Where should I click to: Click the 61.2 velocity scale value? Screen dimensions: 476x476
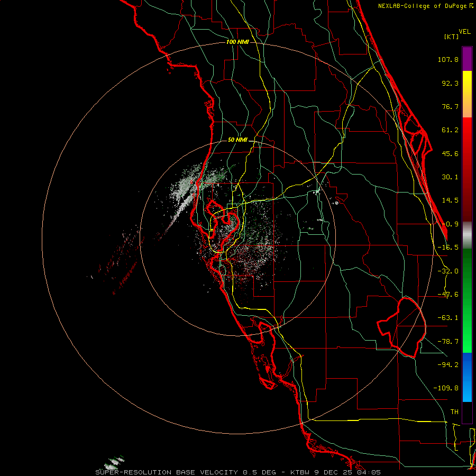pyautogui.click(x=450, y=130)
